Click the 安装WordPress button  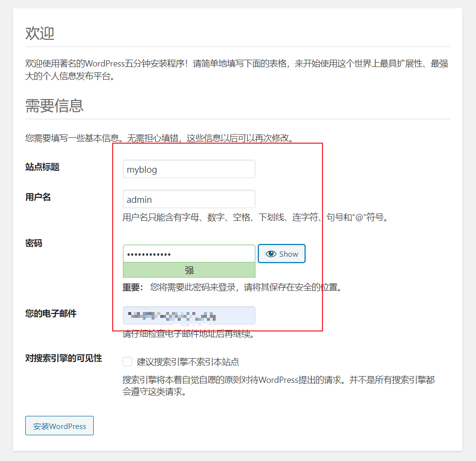[59, 426]
